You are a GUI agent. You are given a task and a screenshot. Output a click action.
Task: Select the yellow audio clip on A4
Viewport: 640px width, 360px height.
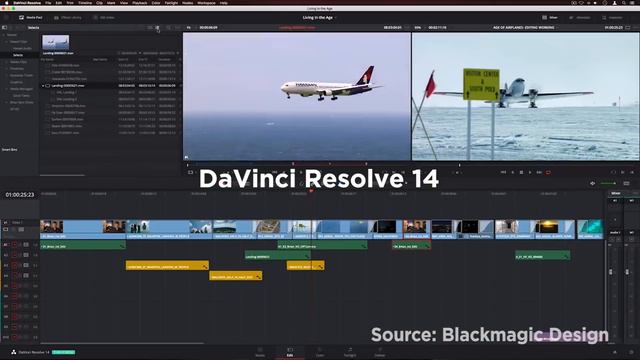pos(236,276)
